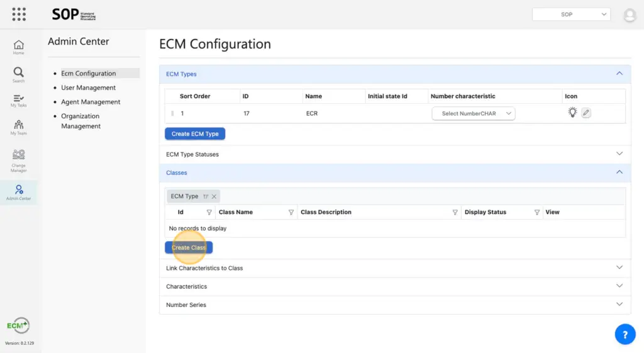Image resolution: width=644 pixels, height=353 pixels.
Task: Click the Create Class button
Action: click(189, 247)
